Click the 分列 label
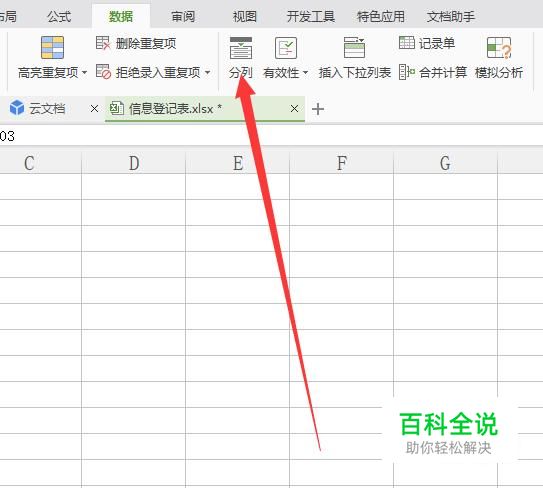Image resolution: width=543 pixels, height=488 pixels. [241, 73]
